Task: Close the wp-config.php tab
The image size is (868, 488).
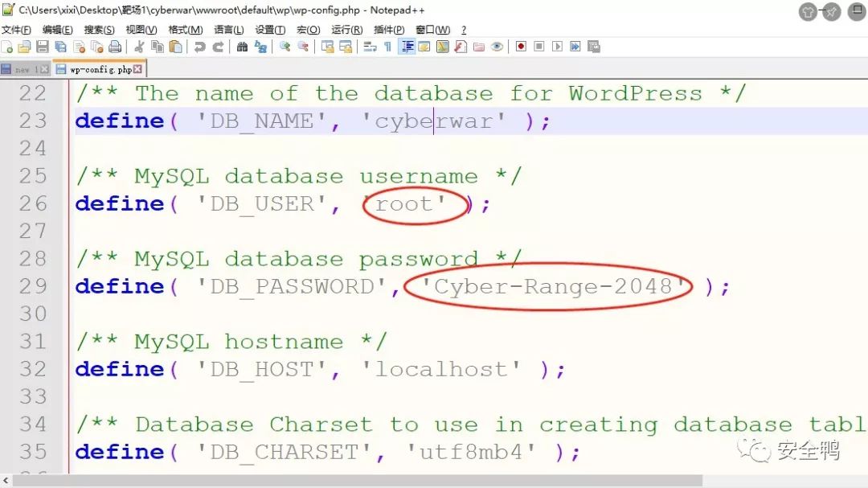Action: [137, 69]
